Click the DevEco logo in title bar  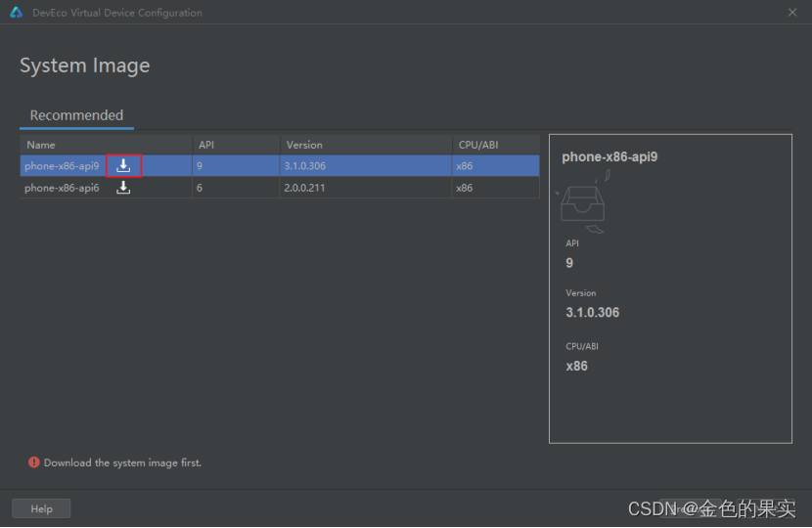(16, 13)
